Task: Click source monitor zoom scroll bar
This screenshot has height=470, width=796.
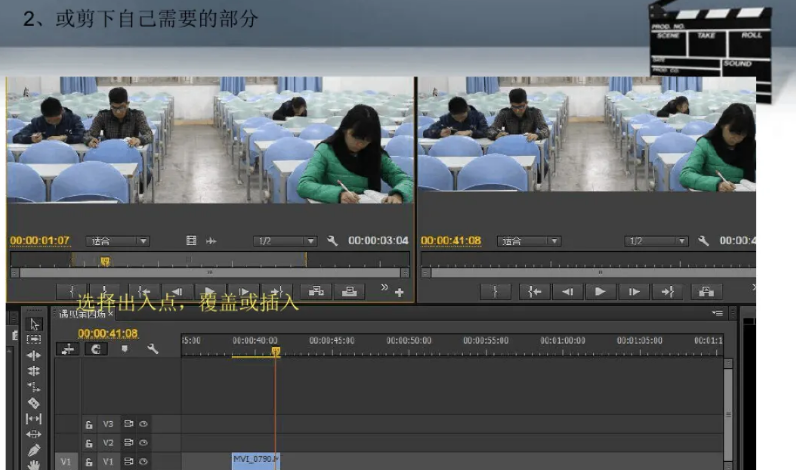Action: pos(210,273)
